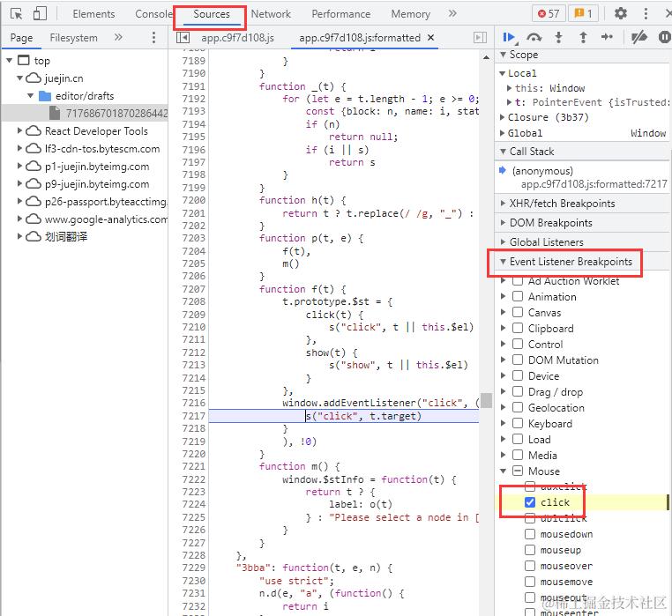Click the React Developer Tools cloud icon
Screen dimensions: 672x616
coord(34,130)
